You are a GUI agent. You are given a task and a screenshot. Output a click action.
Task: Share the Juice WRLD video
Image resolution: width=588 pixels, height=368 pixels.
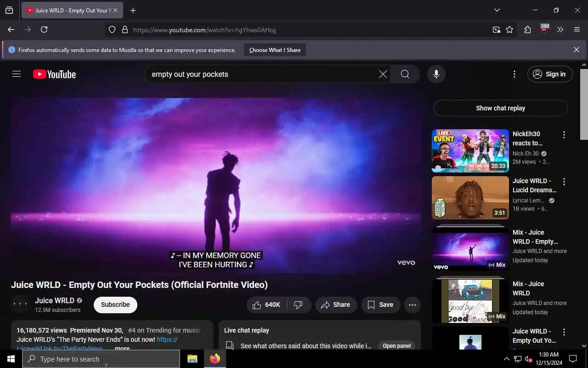pyautogui.click(x=336, y=305)
